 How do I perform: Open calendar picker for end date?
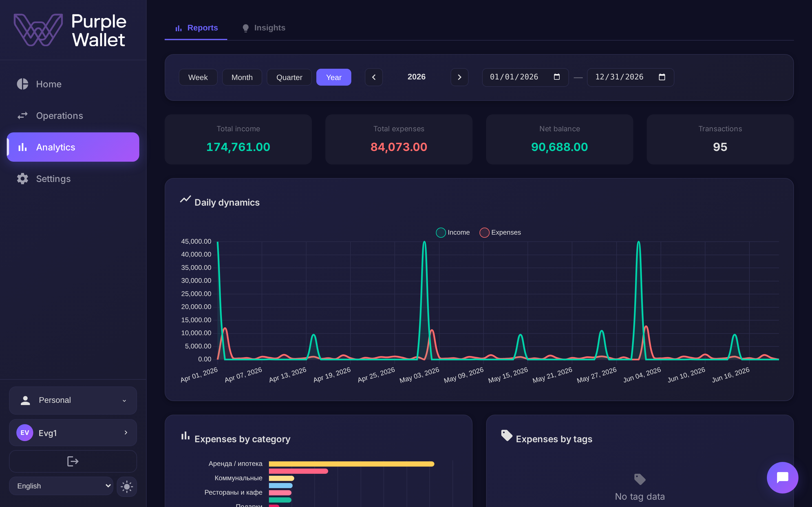662,77
